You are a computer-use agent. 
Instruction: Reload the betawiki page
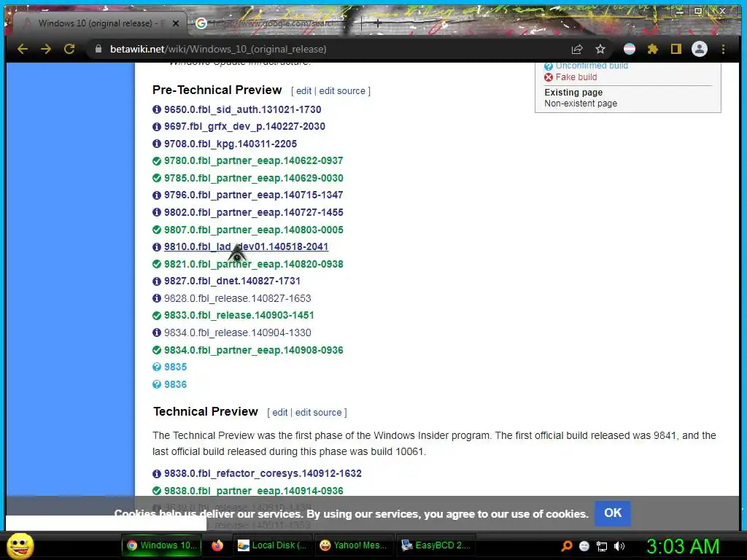(69, 49)
